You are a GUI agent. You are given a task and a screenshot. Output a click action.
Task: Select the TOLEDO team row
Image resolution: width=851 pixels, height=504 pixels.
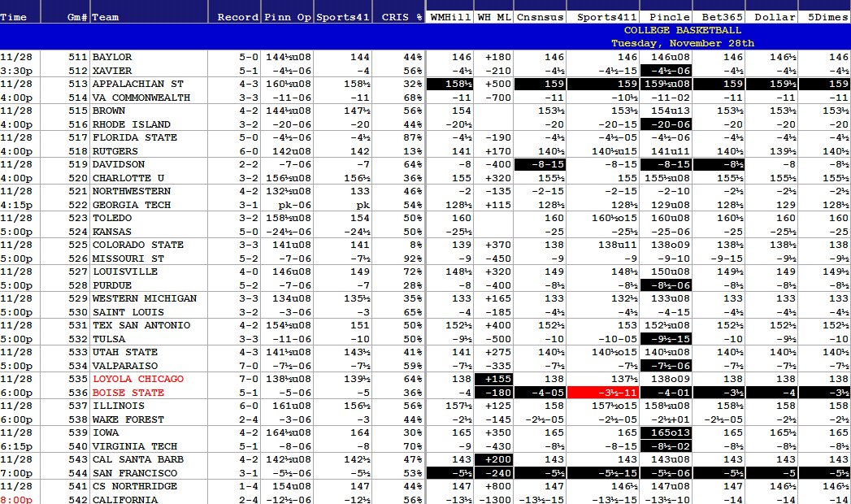pyautogui.click(x=426, y=218)
